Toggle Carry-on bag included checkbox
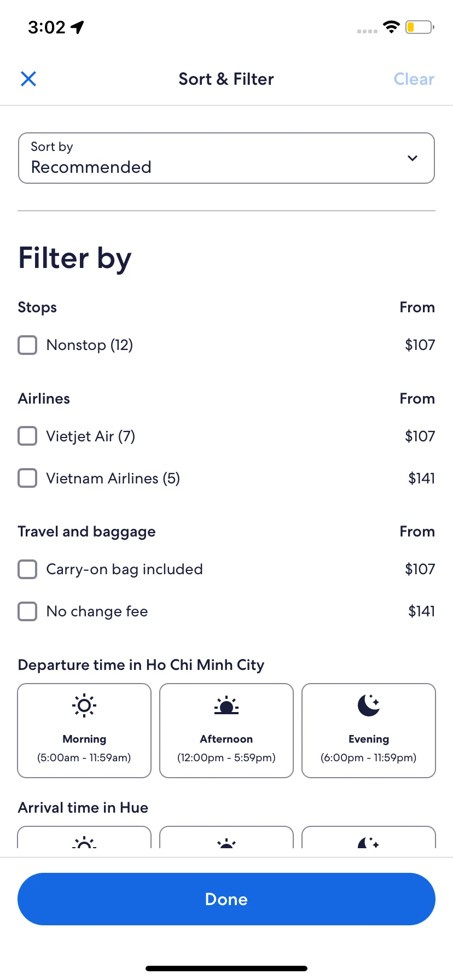 coord(27,569)
